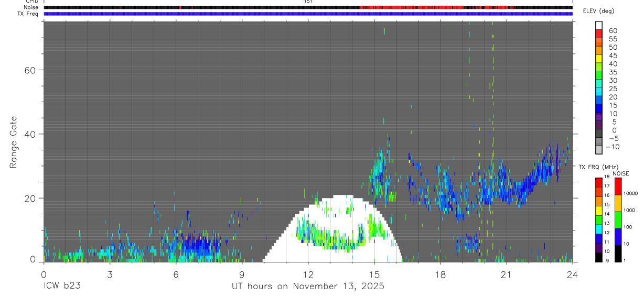Click the UT hours on November 13, 2025 title
The width and height of the screenshot is (644, 297).
click(x=308, y=286)
